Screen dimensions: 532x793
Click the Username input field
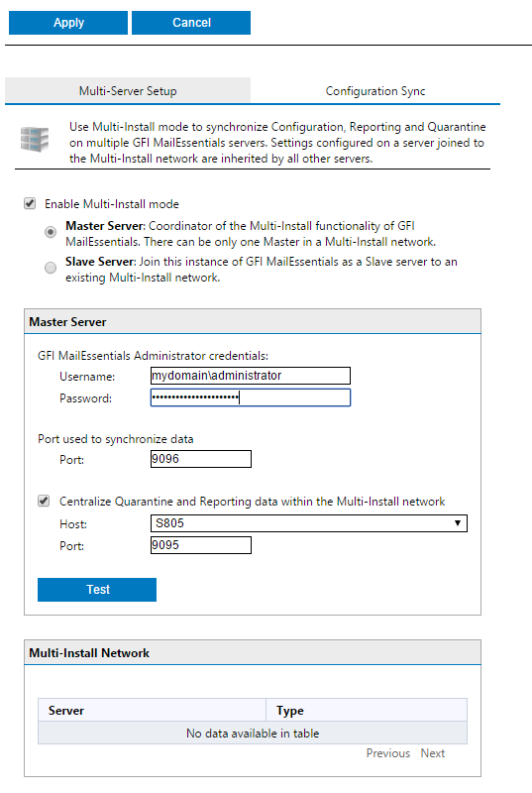[x=250, y=376]
